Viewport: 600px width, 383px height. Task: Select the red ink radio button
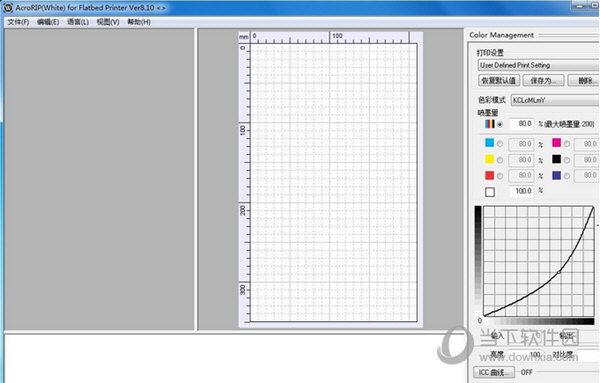[500, 176]
